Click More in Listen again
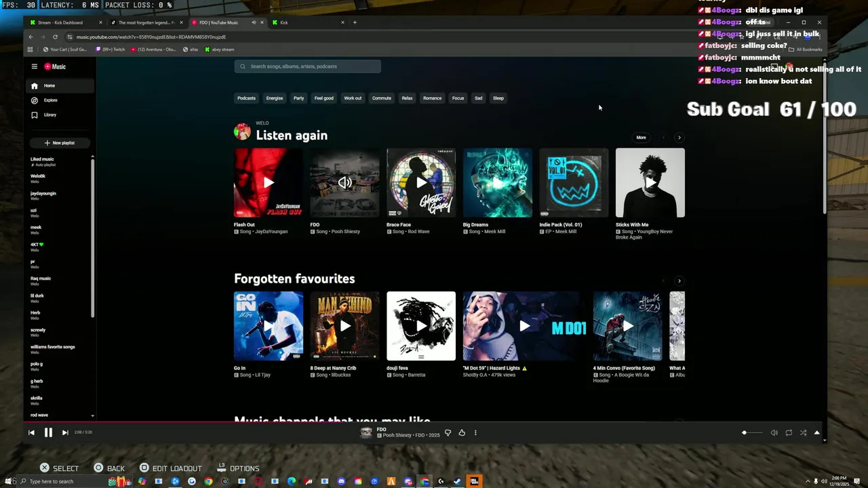 pyautogui.click(x=641, y=138)
